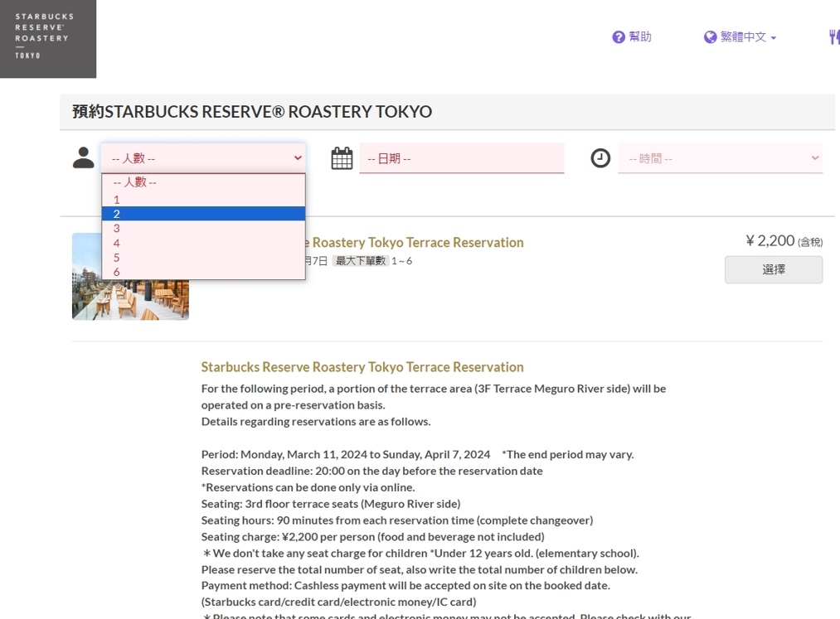Click the 'Seating charge: ¥2,200 per person' line

coord(373,537)
